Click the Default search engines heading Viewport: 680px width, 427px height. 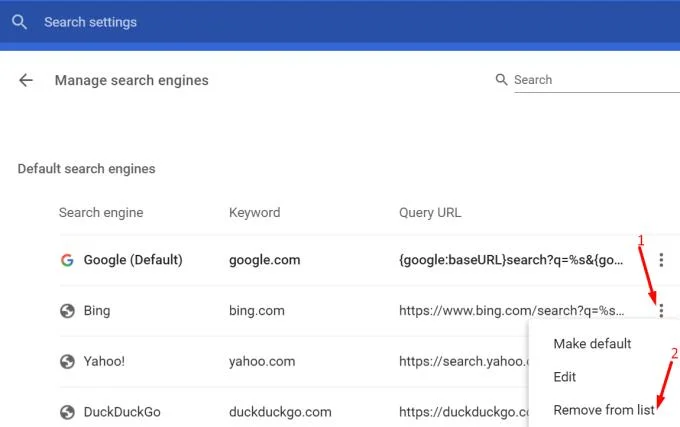[86, 169]
